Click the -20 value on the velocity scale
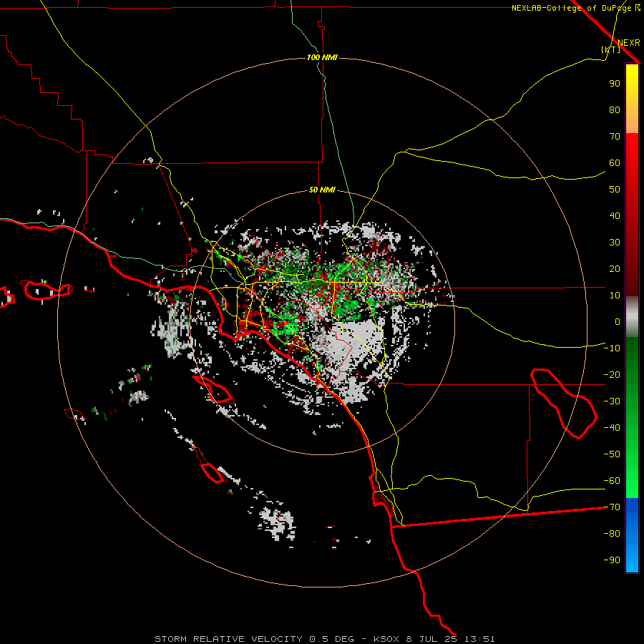Screen dimensions: 644x644 [612, 374]
